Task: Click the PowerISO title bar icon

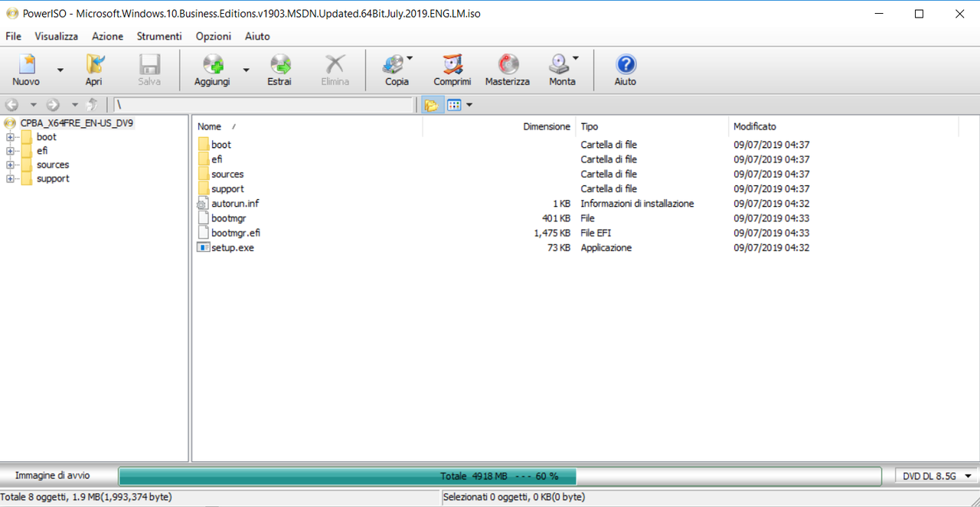Action: coord(12,13)
